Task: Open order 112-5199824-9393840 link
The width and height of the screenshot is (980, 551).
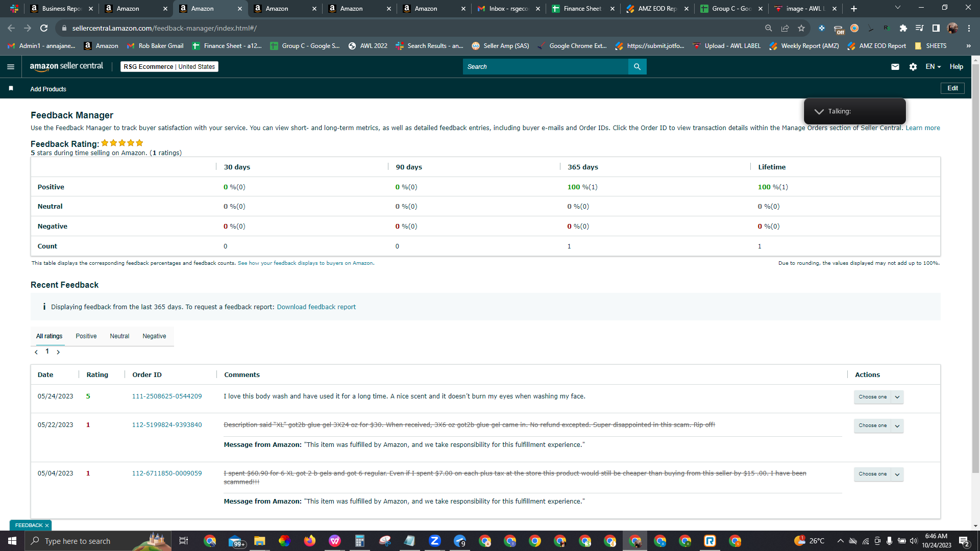Action: [167, 425]
